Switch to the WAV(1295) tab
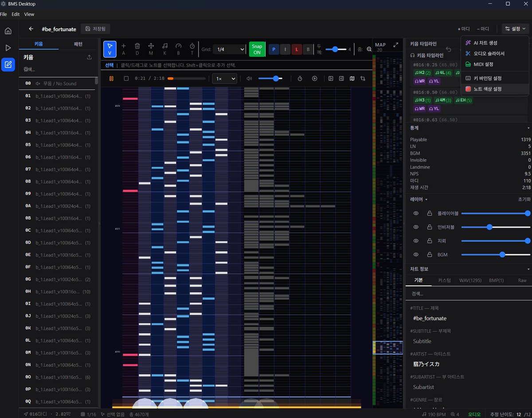 470,280
